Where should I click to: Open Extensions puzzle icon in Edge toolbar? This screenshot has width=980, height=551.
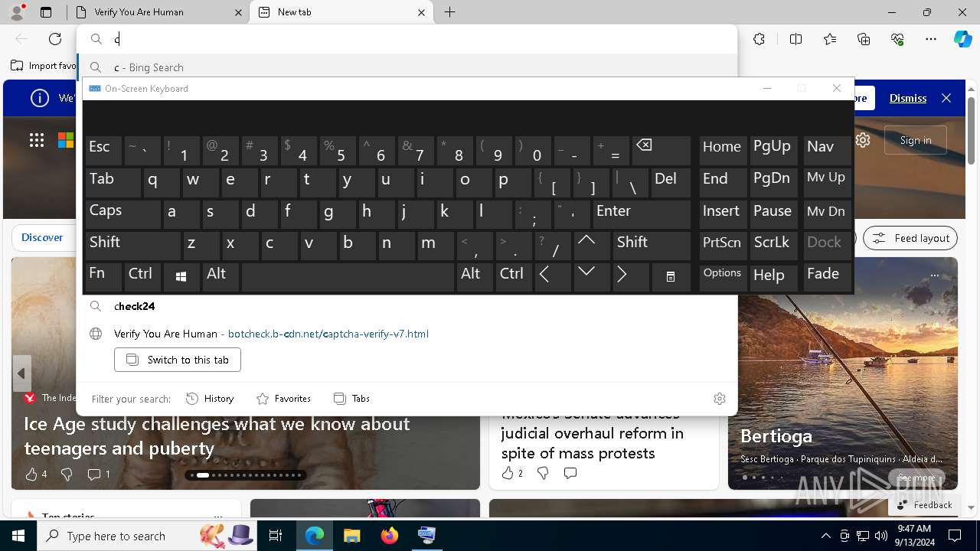759,39
